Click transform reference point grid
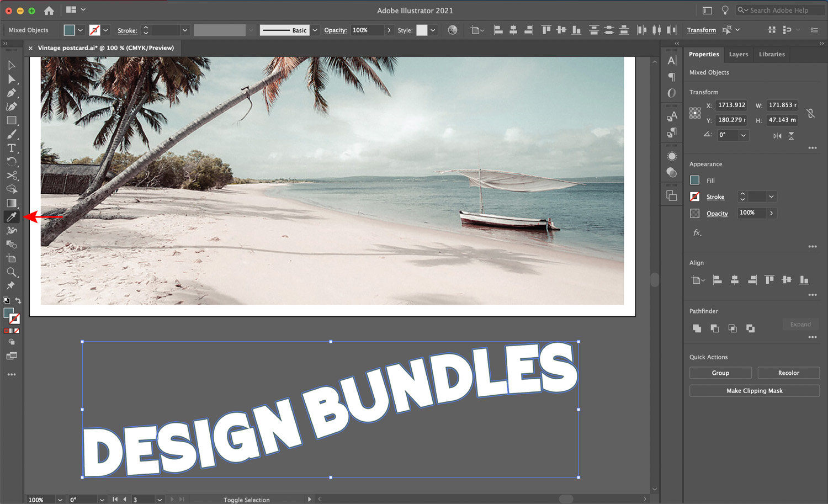Screen dimensions: 828x504 [695, 113]
